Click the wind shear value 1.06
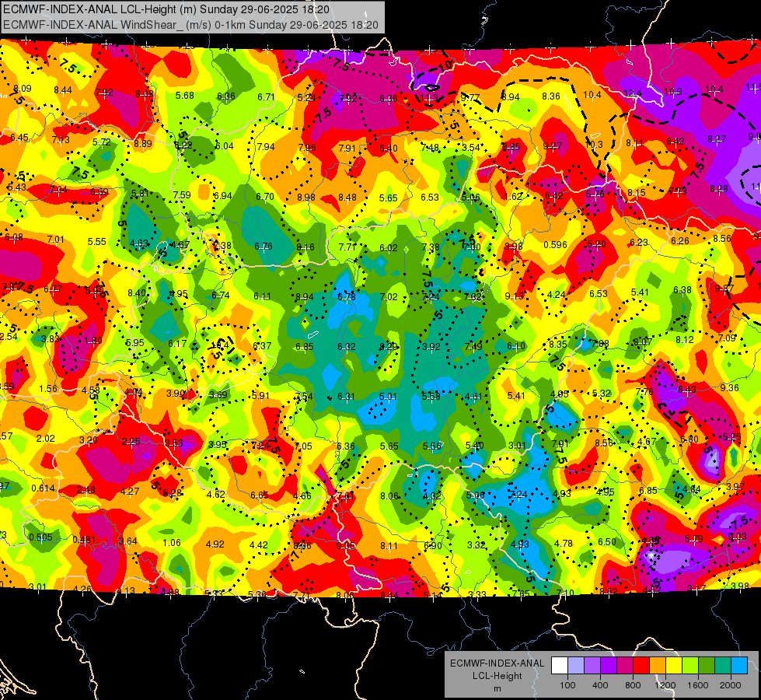Screen dimensions: 761x700 point(172,543)
